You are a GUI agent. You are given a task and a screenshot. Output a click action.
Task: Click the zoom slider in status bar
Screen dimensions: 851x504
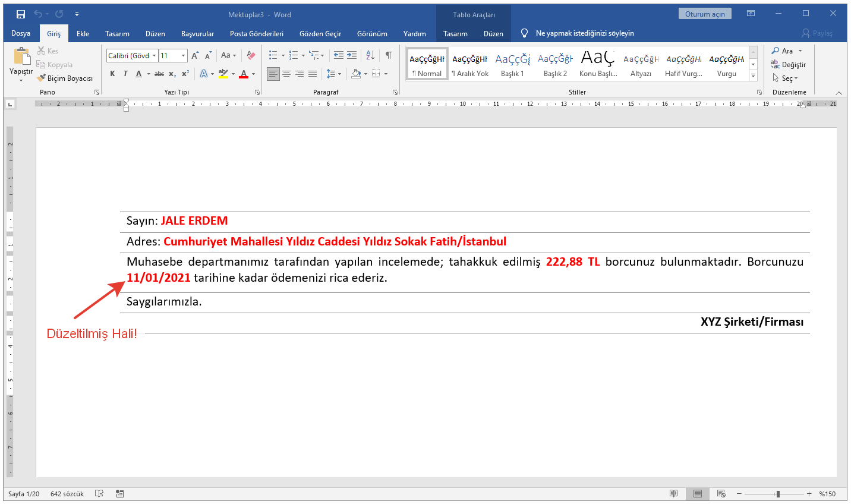[x=777, y=494]
